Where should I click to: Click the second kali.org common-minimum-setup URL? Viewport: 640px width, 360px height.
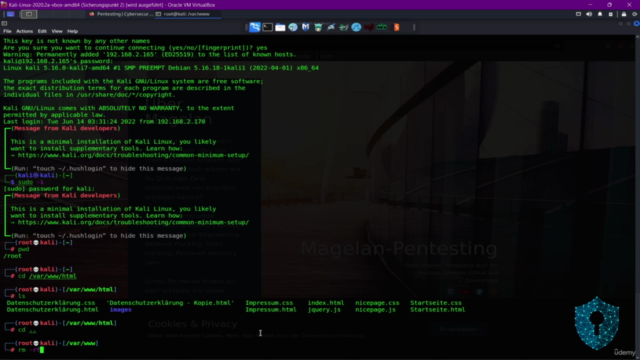pos(133,222)
